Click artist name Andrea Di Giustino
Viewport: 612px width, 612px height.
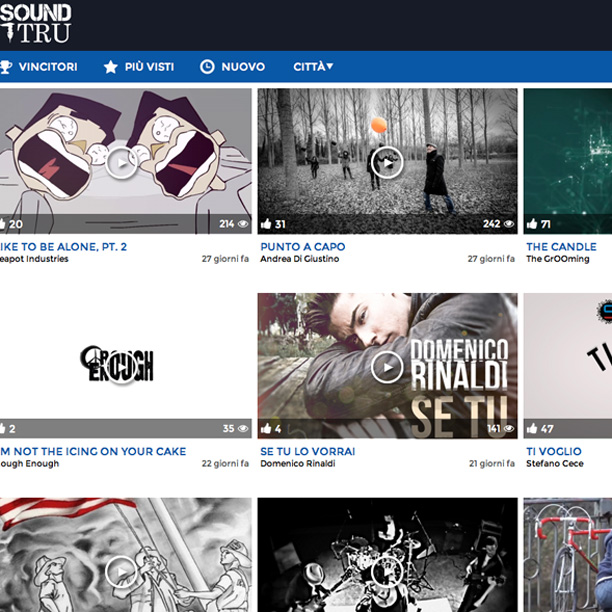pyautogui.click(x=299, y=259)
